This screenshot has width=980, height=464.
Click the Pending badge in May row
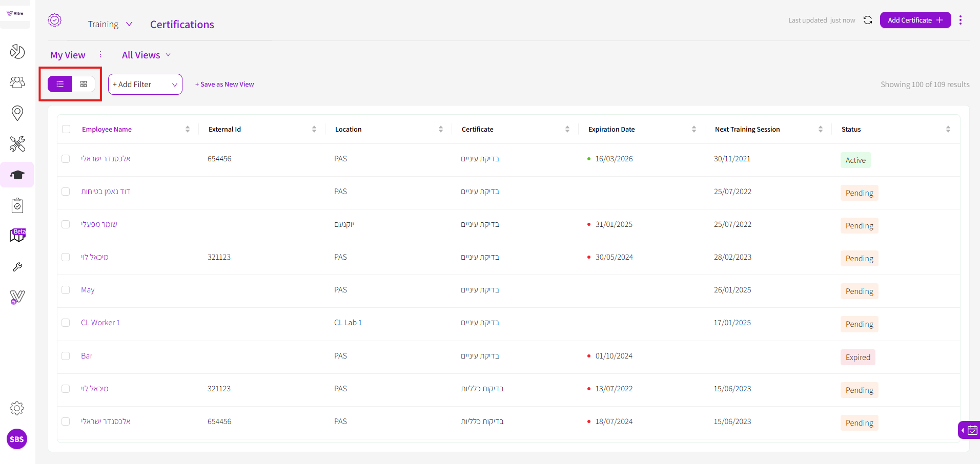(x=860, y=291)
